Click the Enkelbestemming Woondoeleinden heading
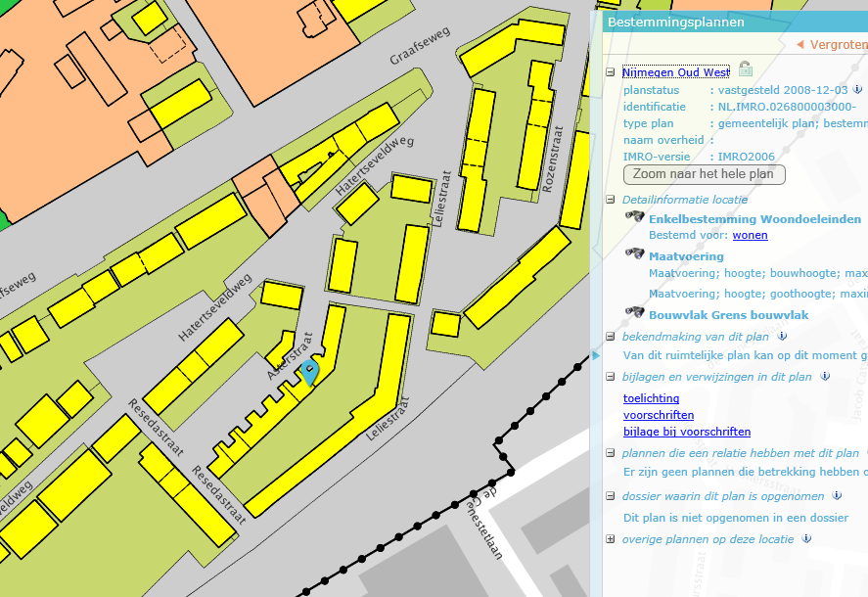The height and width of the screenshot is (597, 868). pos(755,219)
